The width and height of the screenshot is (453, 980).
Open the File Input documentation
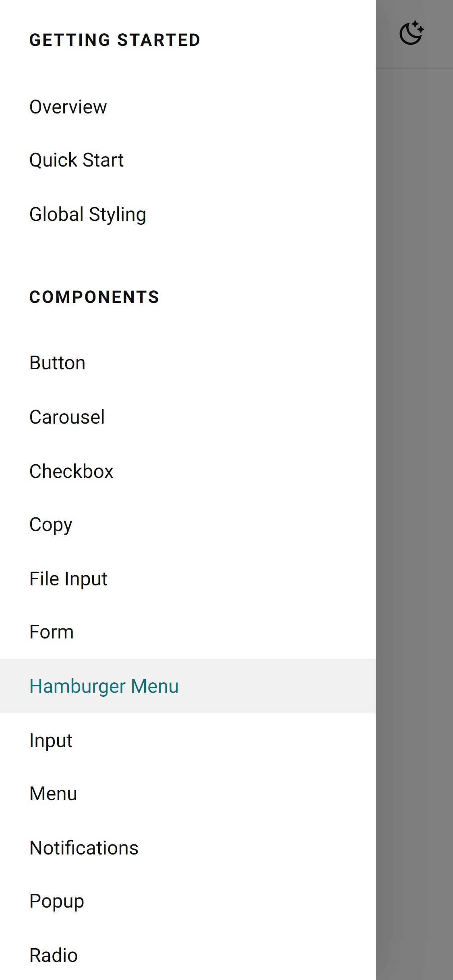(x=68, y=578)
